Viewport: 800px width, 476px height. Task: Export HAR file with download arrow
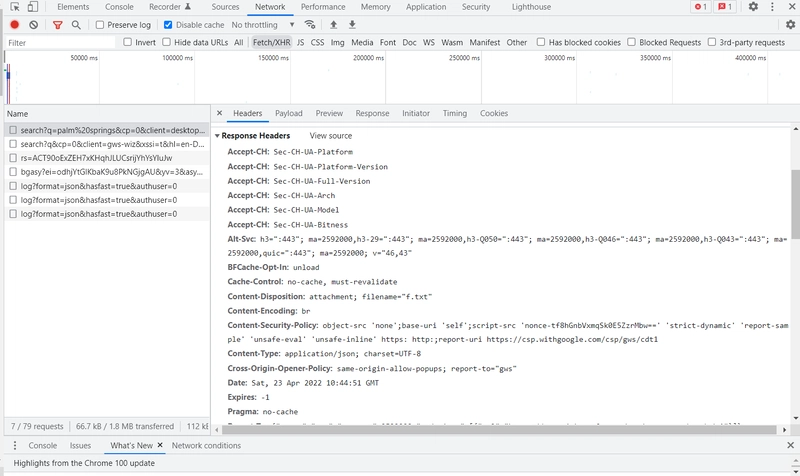tap(352, 24)
